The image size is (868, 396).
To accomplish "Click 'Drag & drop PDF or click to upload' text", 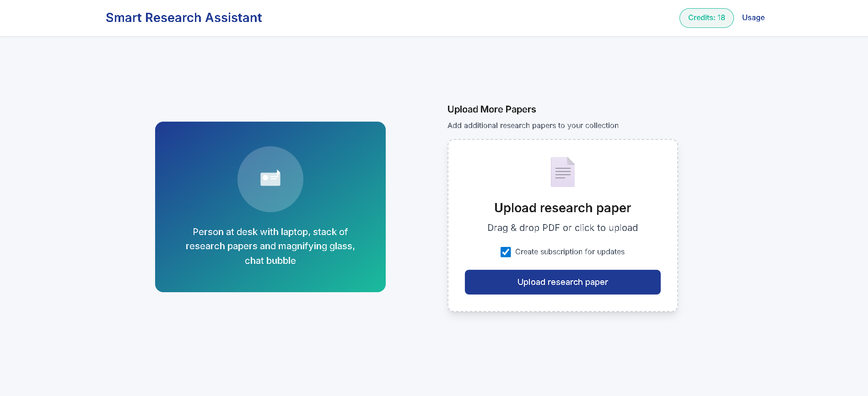I will coord(562,228).
